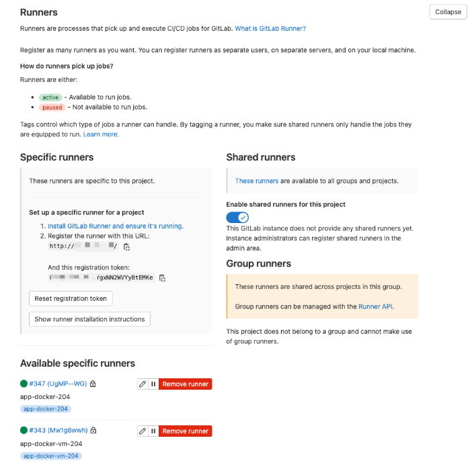Open Install GitLab Runner link
The image size is (476, 475).
[116, 226]
